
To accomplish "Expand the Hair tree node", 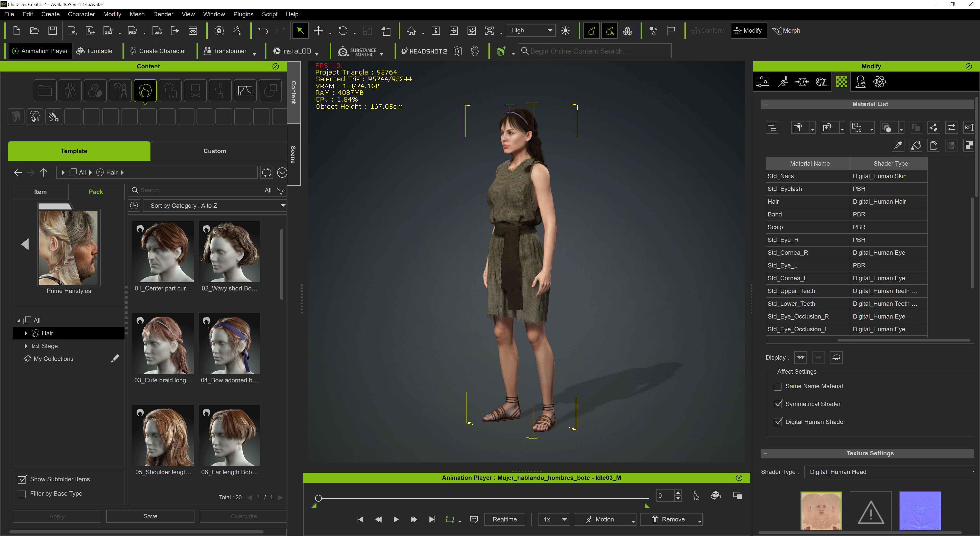I will pyautogui.click(x=26, y=333).
